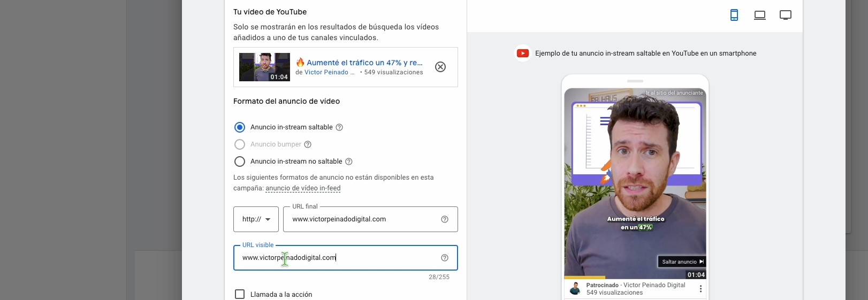Click the YouTube logo in preview header

click(523, 53)
